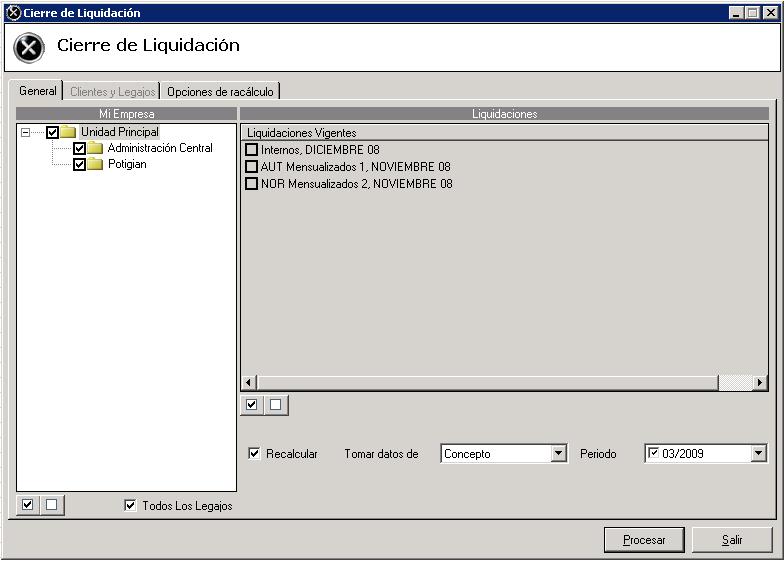Click the select-all icon under Mi Empresa tree

click(x=28, y=505)
